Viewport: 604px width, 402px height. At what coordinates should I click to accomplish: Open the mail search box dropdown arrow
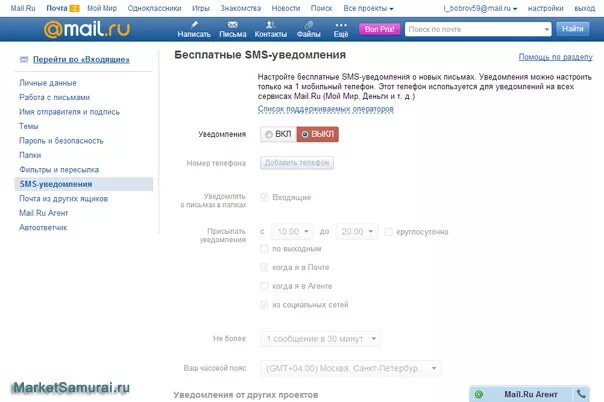coord(547,29)
